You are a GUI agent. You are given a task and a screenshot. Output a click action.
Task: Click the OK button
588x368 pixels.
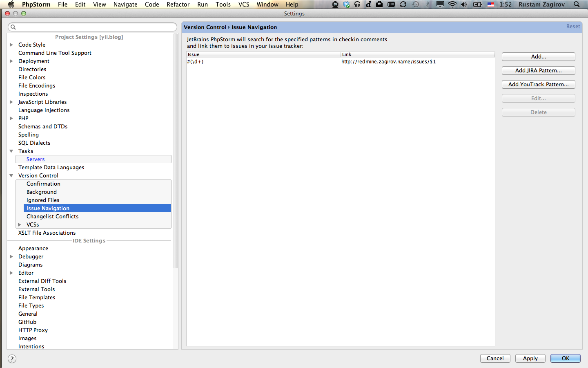coord(566,358)
